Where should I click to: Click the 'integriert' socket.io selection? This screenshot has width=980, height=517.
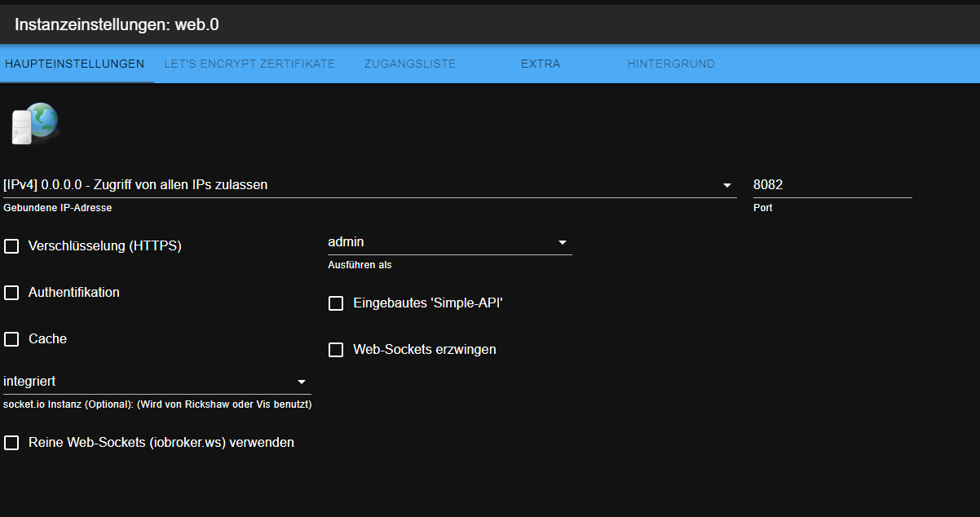tap(30, 381)
